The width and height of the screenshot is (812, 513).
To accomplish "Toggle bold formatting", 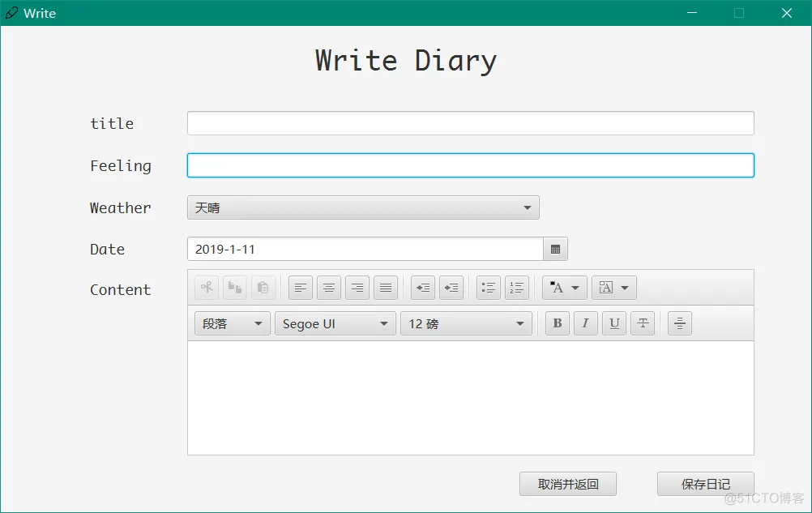I will coord(558,323).
